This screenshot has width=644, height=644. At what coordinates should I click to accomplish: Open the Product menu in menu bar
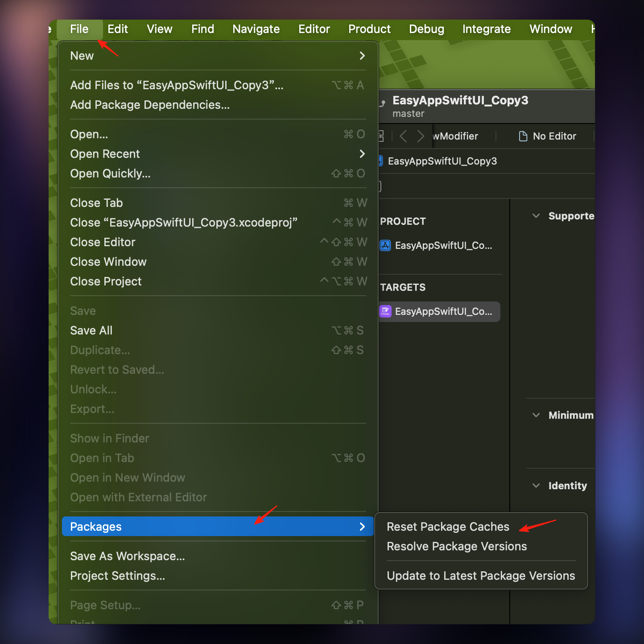[x=369, y=29]
